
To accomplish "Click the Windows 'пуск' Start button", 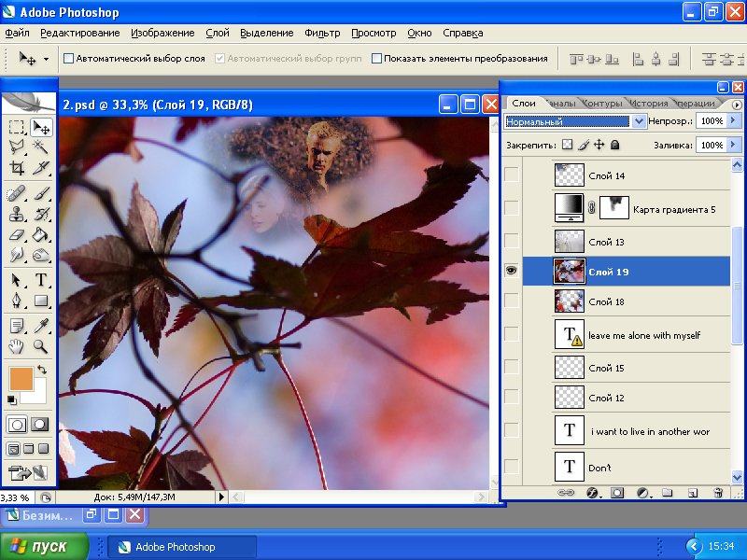I will pyautogui.click(x=45, y=547).
